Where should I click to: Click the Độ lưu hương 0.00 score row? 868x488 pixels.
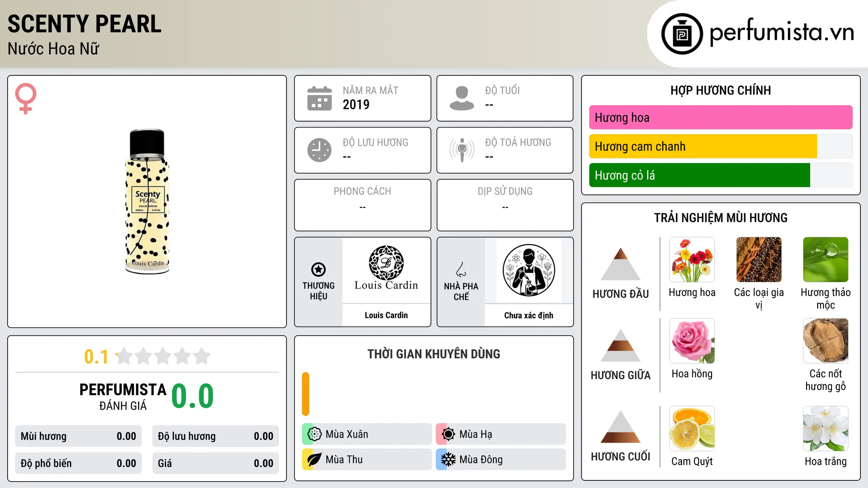coord(215,436)
